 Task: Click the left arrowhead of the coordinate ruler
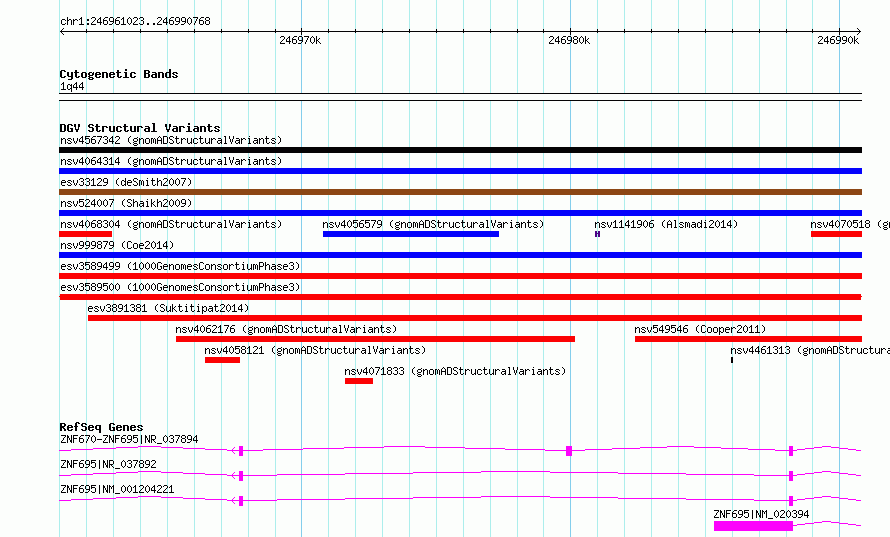pyautogui.click(x=62, y=31)
